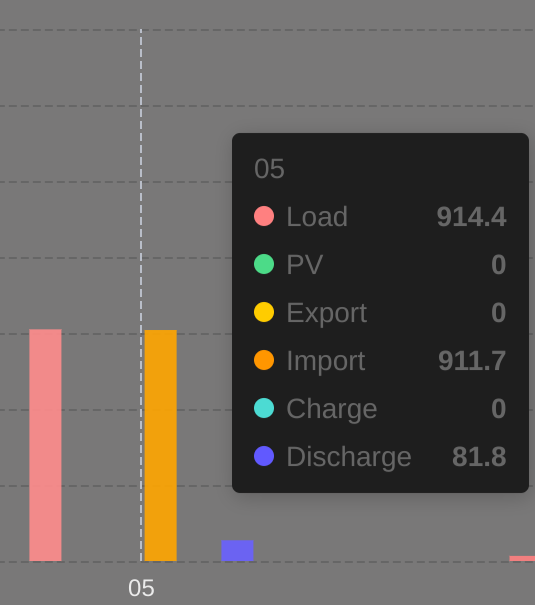Click the pink Load color dot in tooltip

click(x=264, y=216)
